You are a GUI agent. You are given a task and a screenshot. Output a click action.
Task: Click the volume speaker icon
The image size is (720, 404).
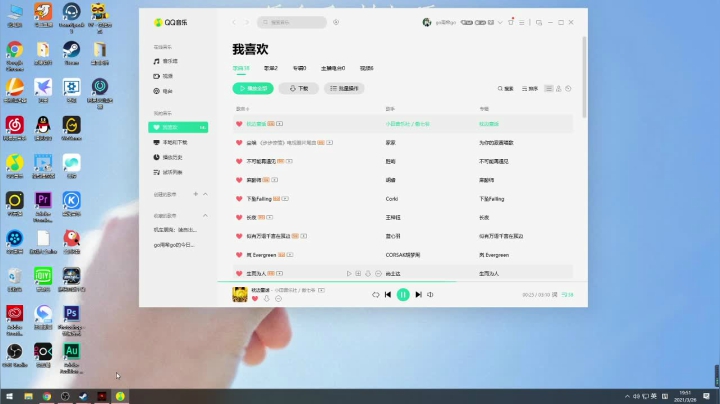click(x=430, y=295)
